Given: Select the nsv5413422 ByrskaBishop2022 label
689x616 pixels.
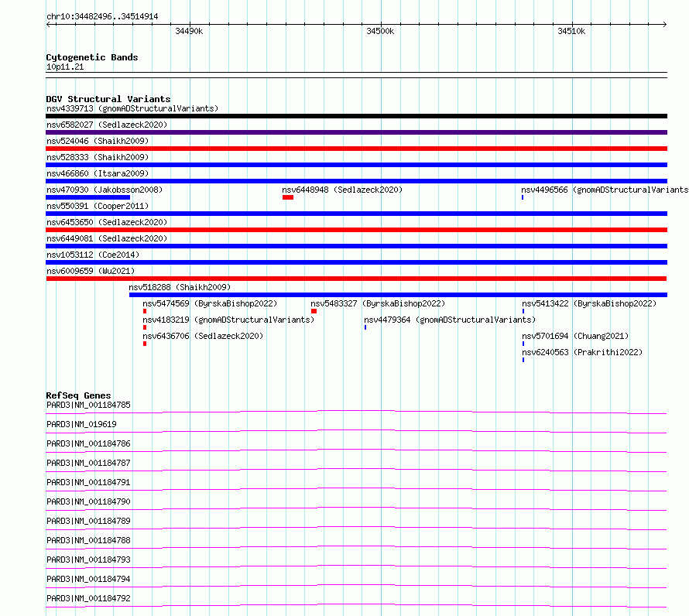Looking at the screenshot, I should click(x=589, y=303).
